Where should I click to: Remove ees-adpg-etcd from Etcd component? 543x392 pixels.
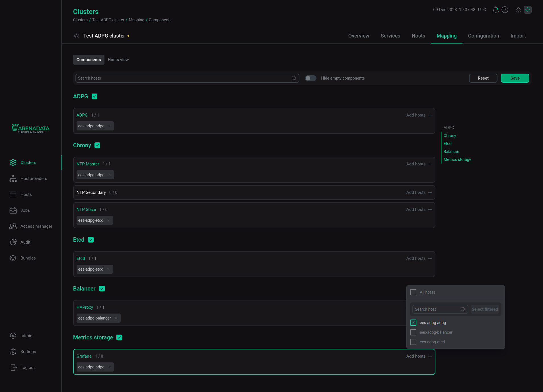click(x=108, y=269)
